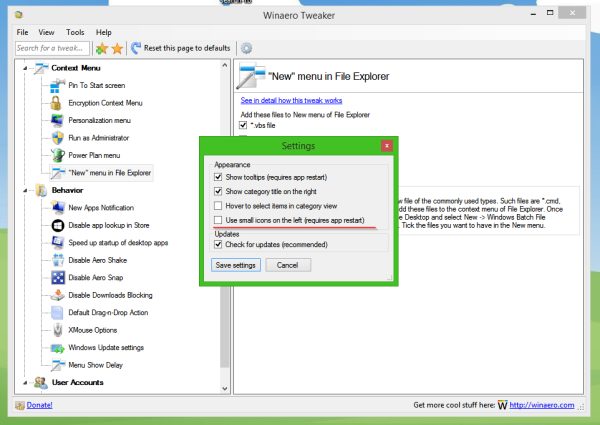Click the Personalization menu icon
The height and width of the screenshot is (425, 600).
(57, 120)
